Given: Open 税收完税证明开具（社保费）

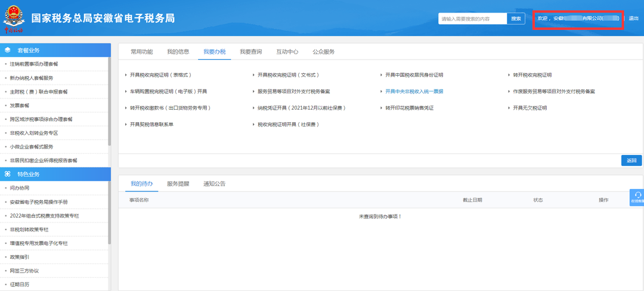Looking at the screenshot, I should [x=289, y=125].
